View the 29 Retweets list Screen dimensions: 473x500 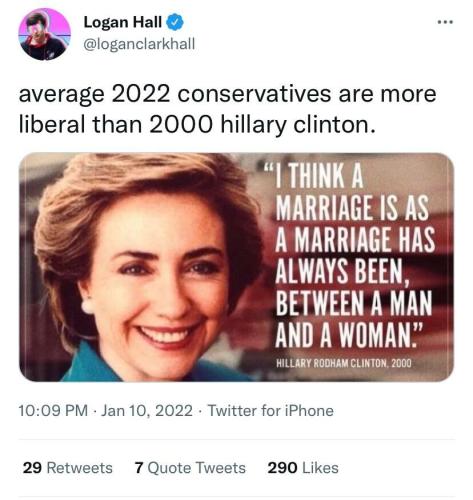(68, 468)
